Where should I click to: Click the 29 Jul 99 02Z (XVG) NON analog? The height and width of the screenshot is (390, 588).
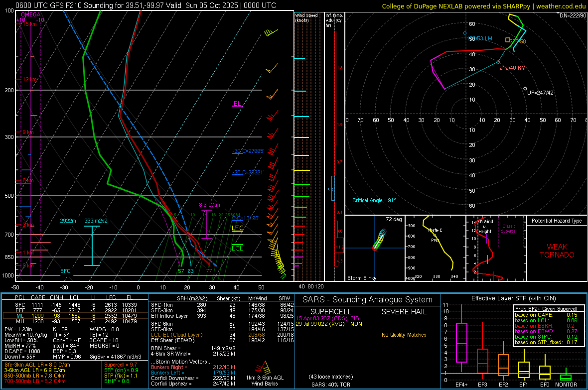click(329, 324)
